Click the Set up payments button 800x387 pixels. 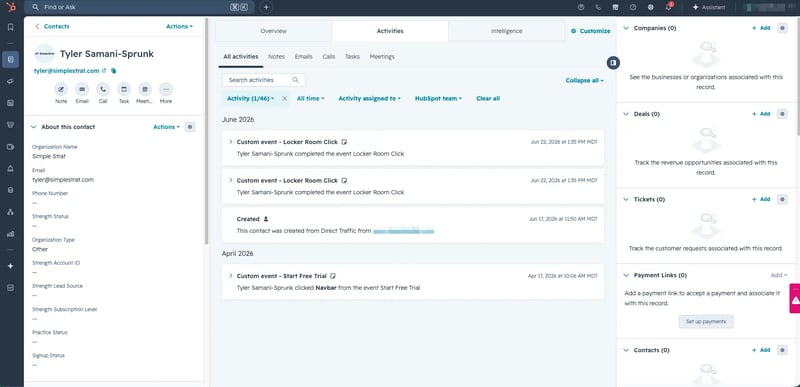(706, 322)
